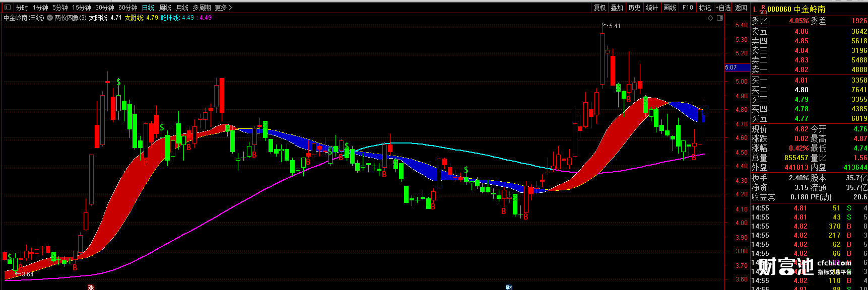Switch to 周线 weekly chart
This screenshot has height=290, width=868.
165,8
